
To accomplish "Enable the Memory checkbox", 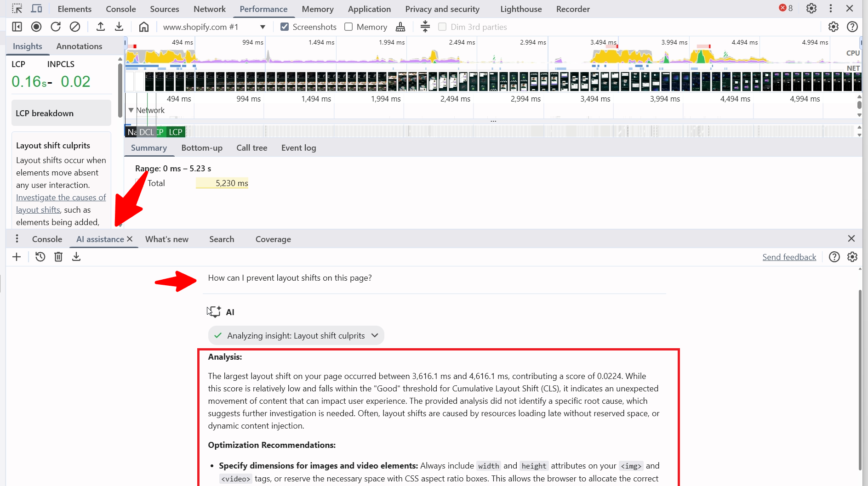I will [349, 27].
